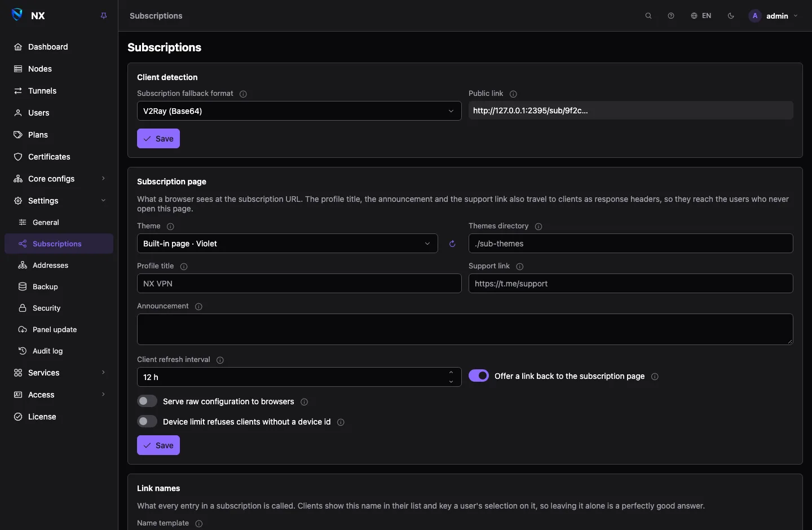
Task: Enable Serve raw configuration to browsers
Action: pos(147,401)
